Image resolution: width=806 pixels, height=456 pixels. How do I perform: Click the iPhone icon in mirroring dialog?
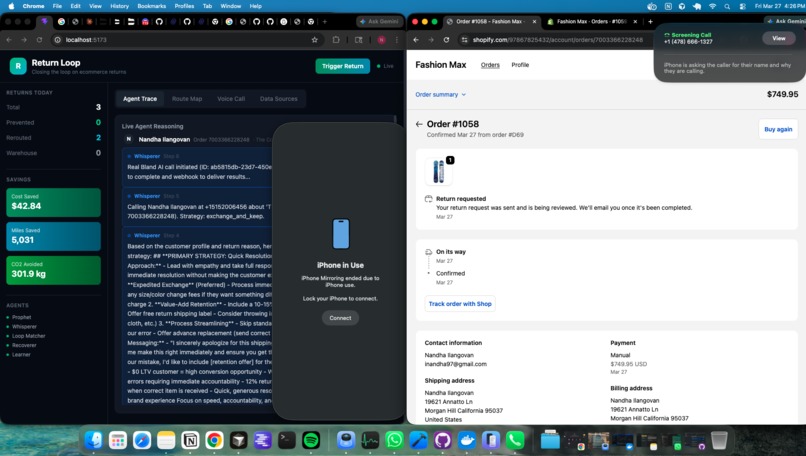[341, 234]
